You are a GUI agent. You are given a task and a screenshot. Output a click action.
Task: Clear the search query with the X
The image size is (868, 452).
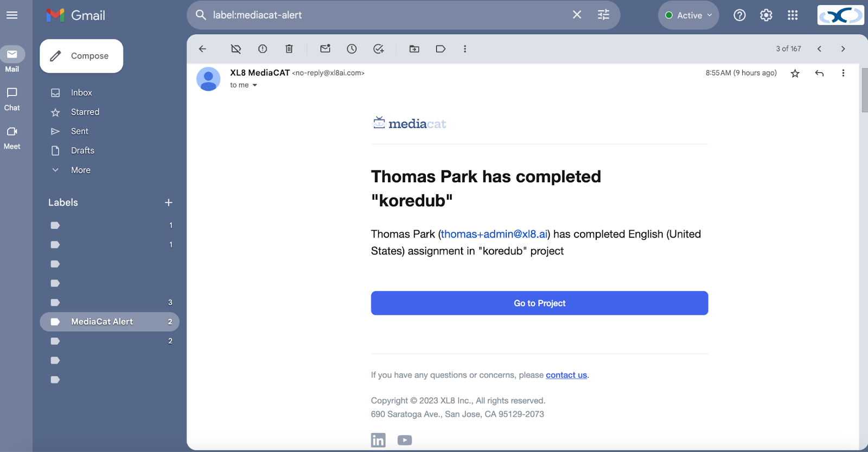click(x=577, y=15)
